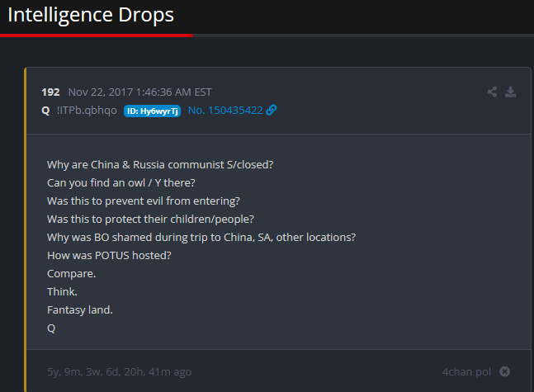
Task: Click the Q author name
Action: tap(45, 111)
